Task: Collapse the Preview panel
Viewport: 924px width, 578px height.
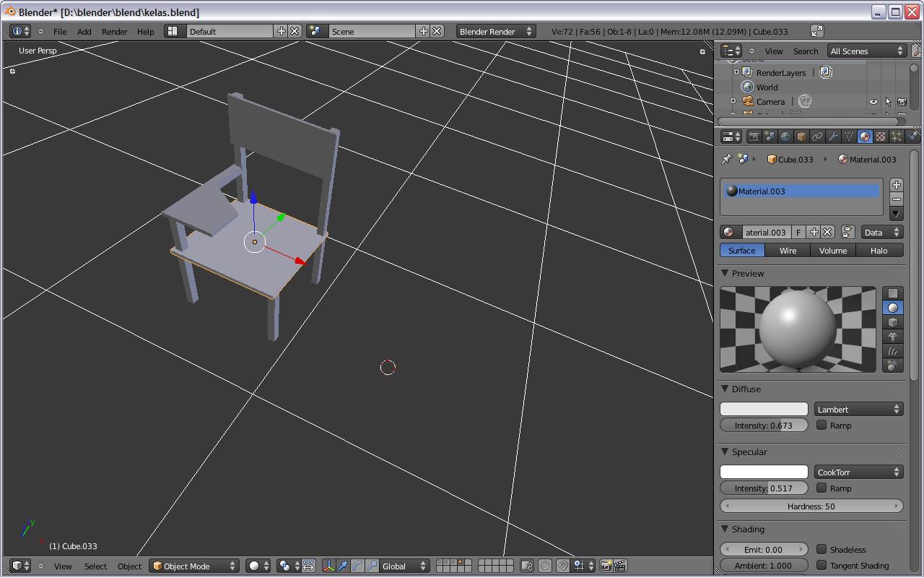Action: 725,273
